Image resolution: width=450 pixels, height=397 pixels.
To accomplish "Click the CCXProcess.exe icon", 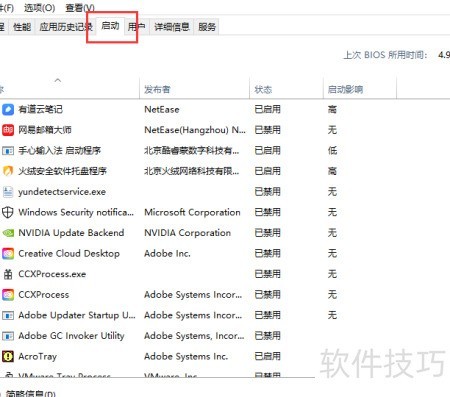I will tap(8, 274).
